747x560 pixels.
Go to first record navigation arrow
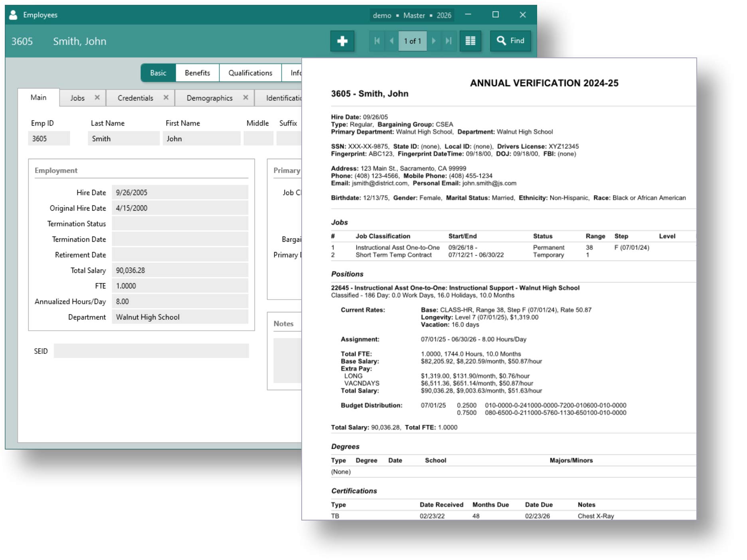pyautogui.click(x=377, y=41)
